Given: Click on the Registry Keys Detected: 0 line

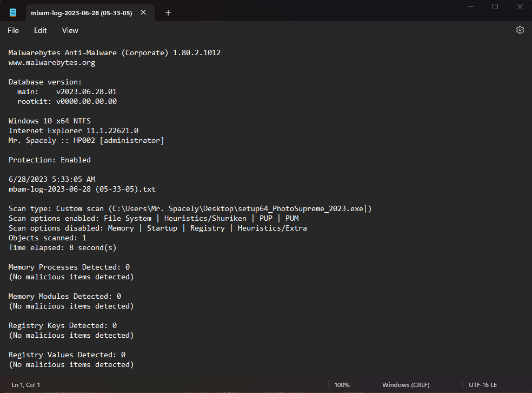Looking at the screenshot, I should click(x=63, y=325).
